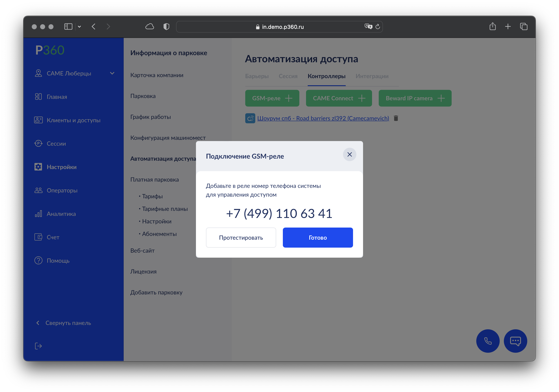Delete the Шоурум спб controller with trash icon
This screenshot has width=559, height=392.
396,118
